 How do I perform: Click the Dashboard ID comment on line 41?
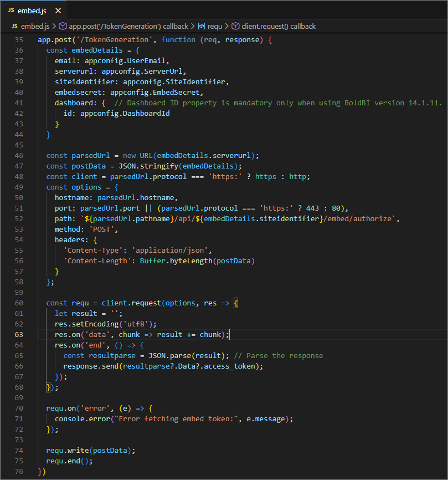pyautogui.click(x=277, y=103)
